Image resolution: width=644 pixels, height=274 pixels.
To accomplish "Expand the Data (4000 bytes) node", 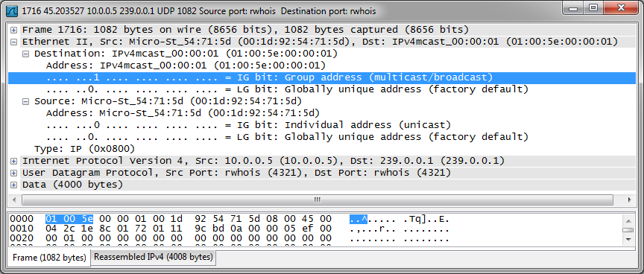I will click(14, 185).
